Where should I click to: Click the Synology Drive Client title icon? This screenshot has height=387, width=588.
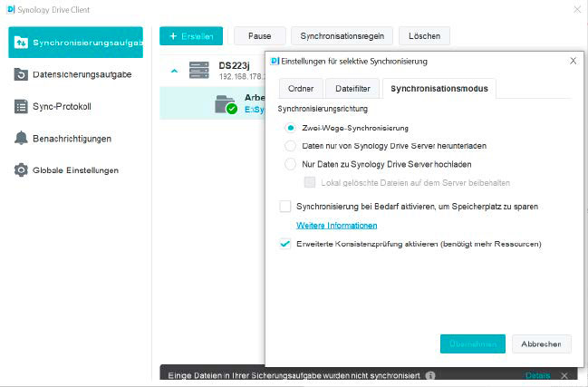click(x=11, y=9)
